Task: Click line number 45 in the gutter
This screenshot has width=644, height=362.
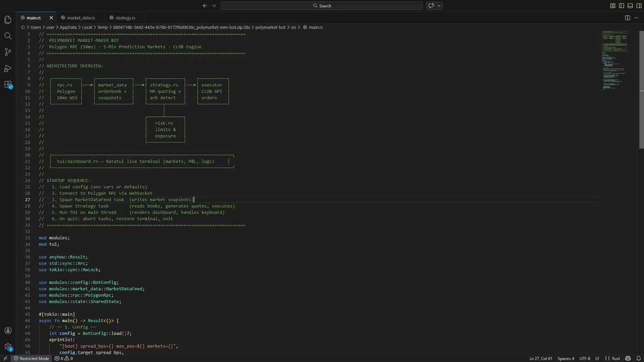Action: 28,314
